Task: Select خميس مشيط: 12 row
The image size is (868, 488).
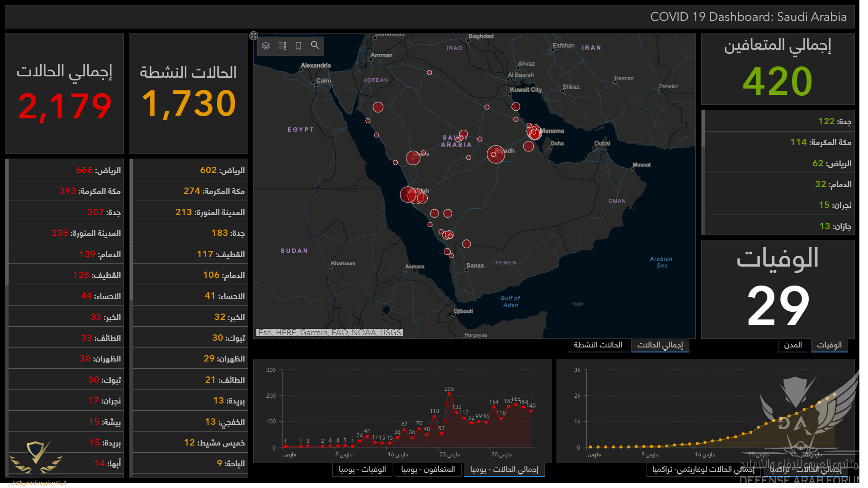Action: [190, 443]
